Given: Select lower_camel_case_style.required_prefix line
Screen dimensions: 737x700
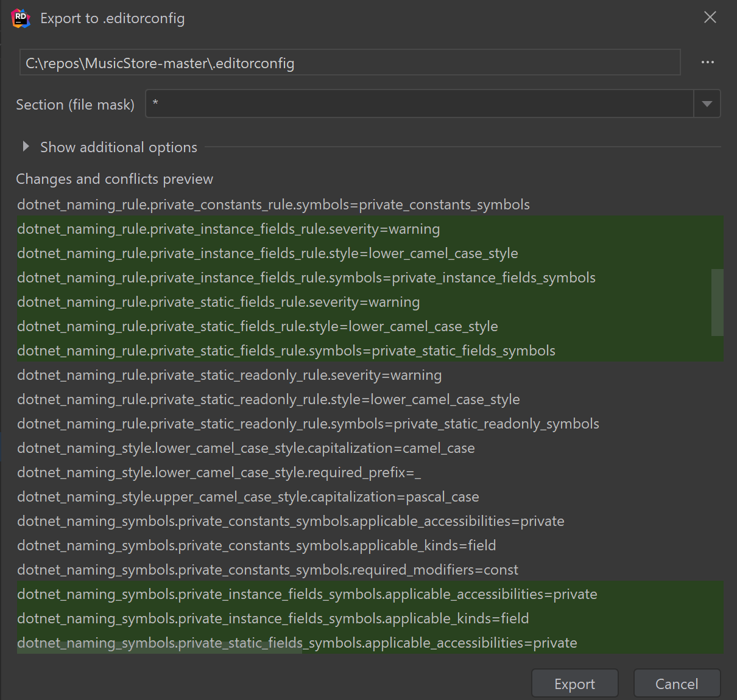Looking at the screenshot, I should (x=219, y=472).
